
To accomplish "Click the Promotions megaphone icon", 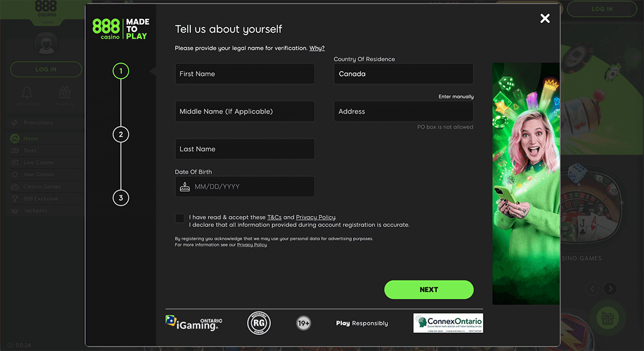I will [x=14, y=122].
